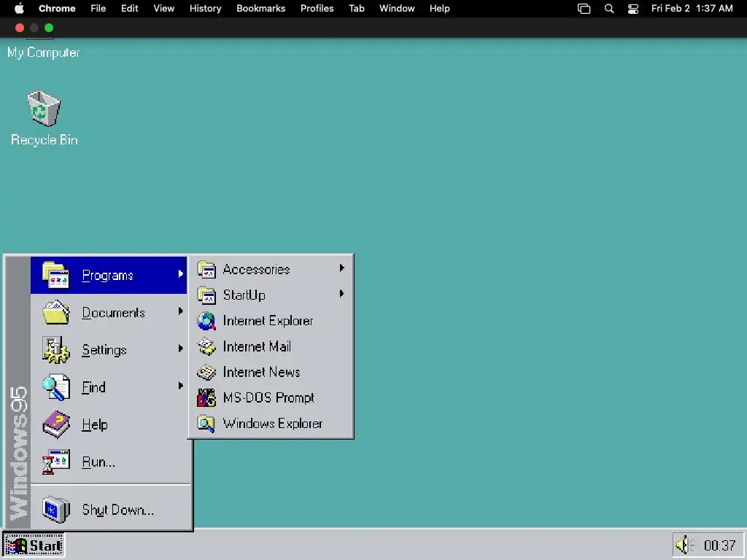Open Edit menu in macOS menu bar
The height and width of the screenshot is (560, 747).
click(x=130, y=9)
